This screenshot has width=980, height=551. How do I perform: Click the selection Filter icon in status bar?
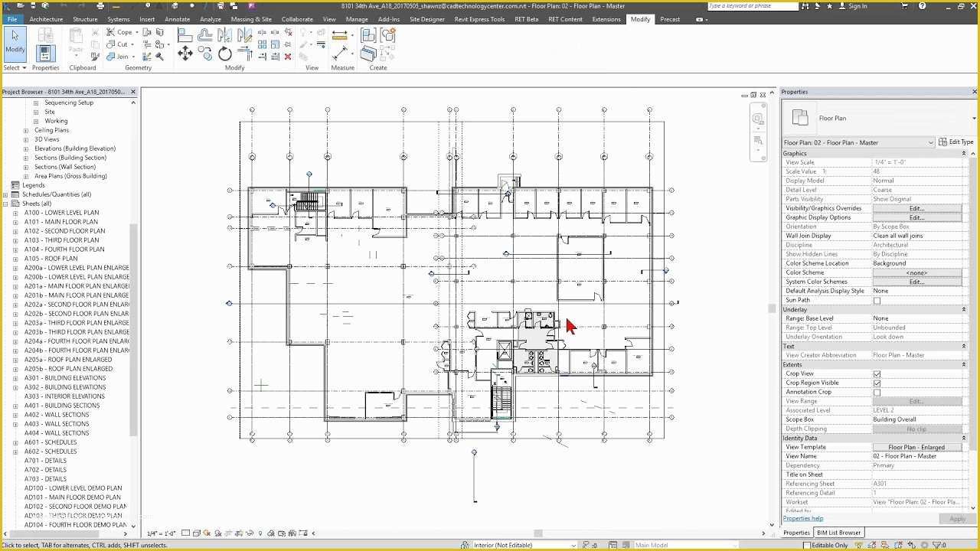[x=936, y=545]
